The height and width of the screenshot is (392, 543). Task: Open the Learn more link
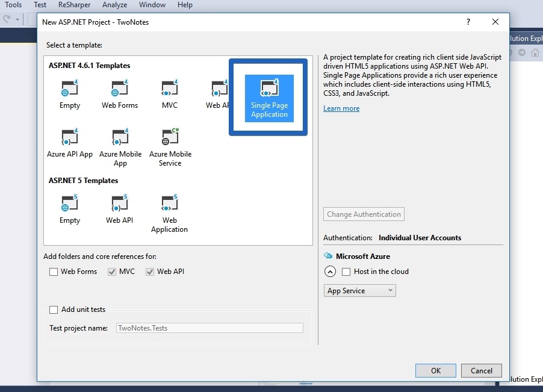pyautogui.click(x=341, y=108)
